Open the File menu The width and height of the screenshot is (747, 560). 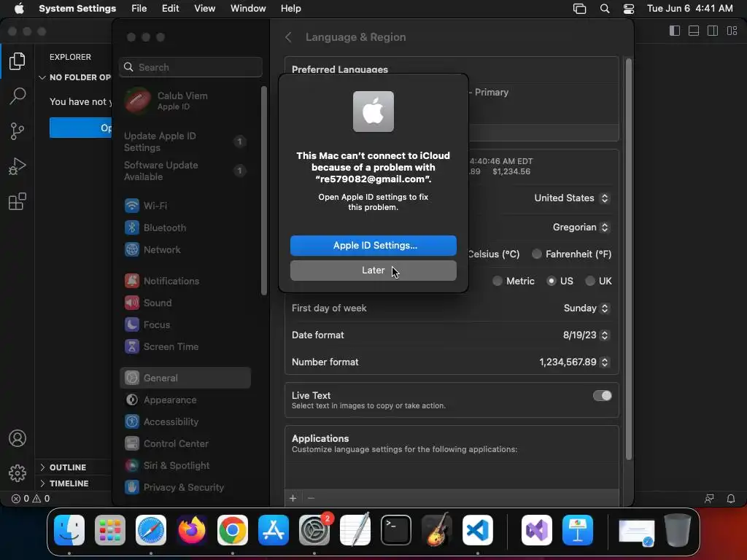coord(139,9)
